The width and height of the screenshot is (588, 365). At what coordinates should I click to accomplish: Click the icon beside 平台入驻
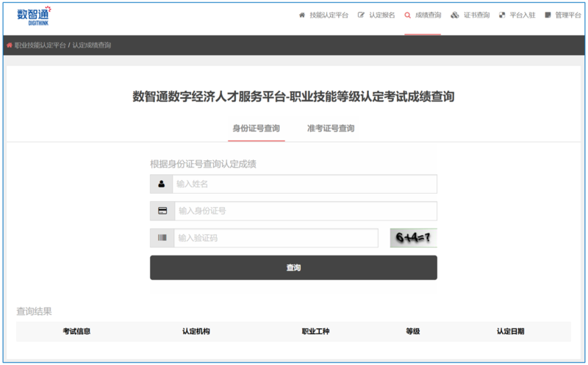point(502,15)
